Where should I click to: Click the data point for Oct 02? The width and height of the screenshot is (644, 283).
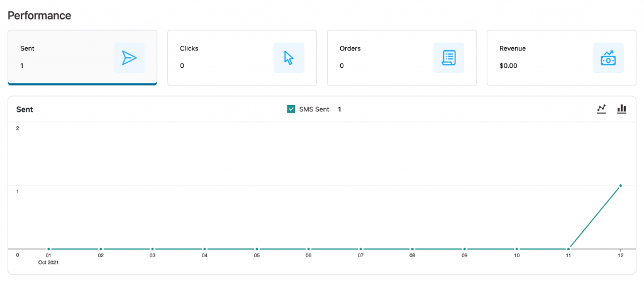pos(101,249)
